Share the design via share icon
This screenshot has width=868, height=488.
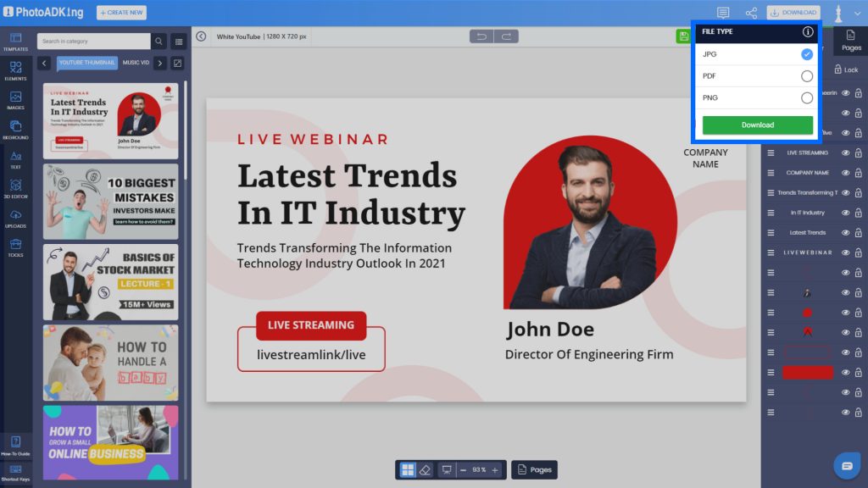pyautogui.click(x=751, y=13)
